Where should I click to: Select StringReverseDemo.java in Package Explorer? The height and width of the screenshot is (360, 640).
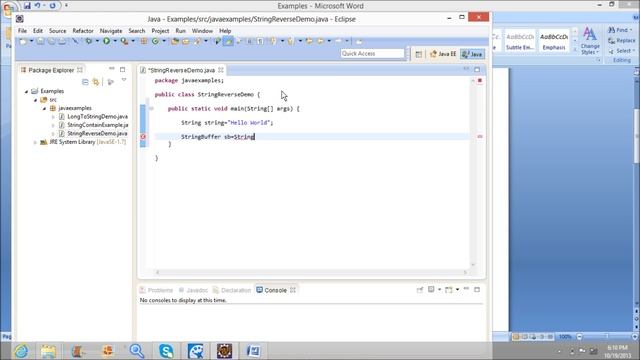[93, 134]
